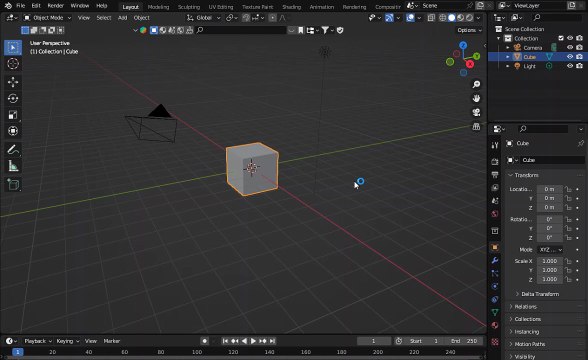The width and height of the screenshot is (588, 360).
Task: Switch to the Modeling workspace tab
Action: (x=158, y=7)
